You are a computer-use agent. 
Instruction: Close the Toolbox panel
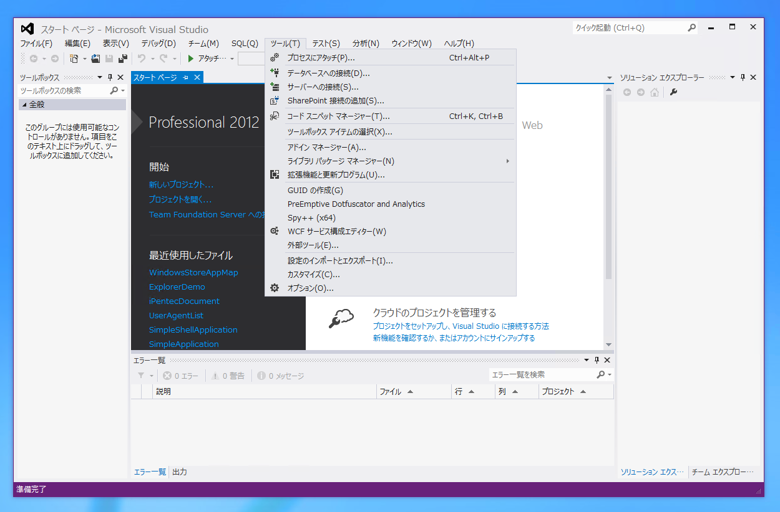click(x=120, y=77)
